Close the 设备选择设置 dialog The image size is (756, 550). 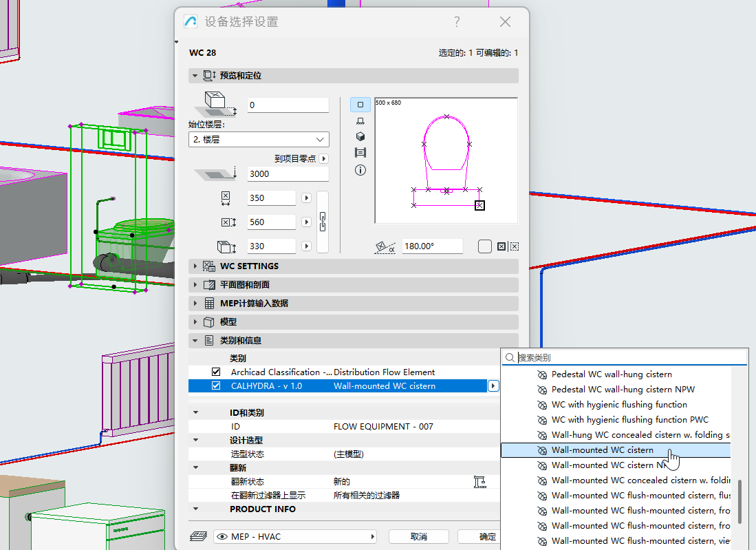pyautogui.click(x=505, y=22)
